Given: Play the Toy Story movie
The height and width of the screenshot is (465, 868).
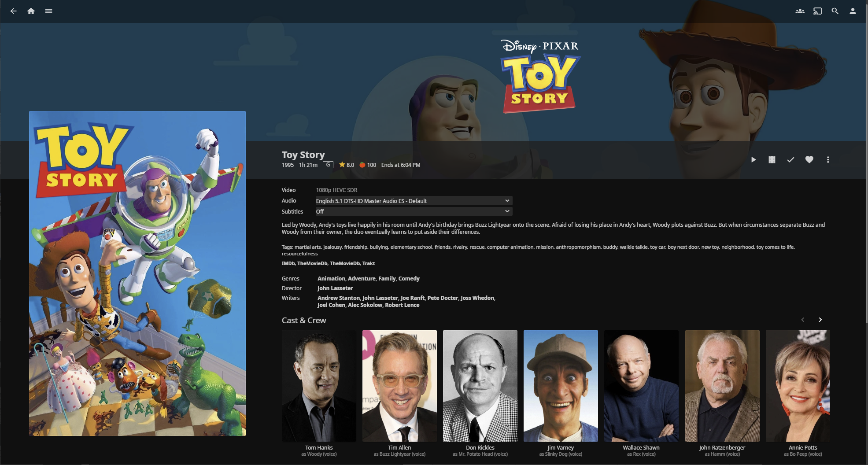Looking at the screenshot, I should [x=753, y=159].
